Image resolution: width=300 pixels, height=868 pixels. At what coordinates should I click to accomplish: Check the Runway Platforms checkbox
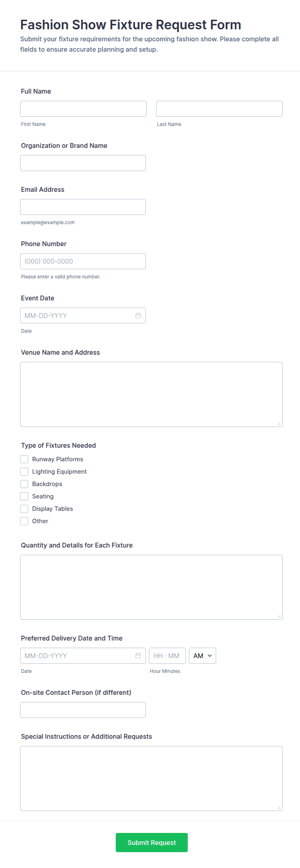point(24,459)
